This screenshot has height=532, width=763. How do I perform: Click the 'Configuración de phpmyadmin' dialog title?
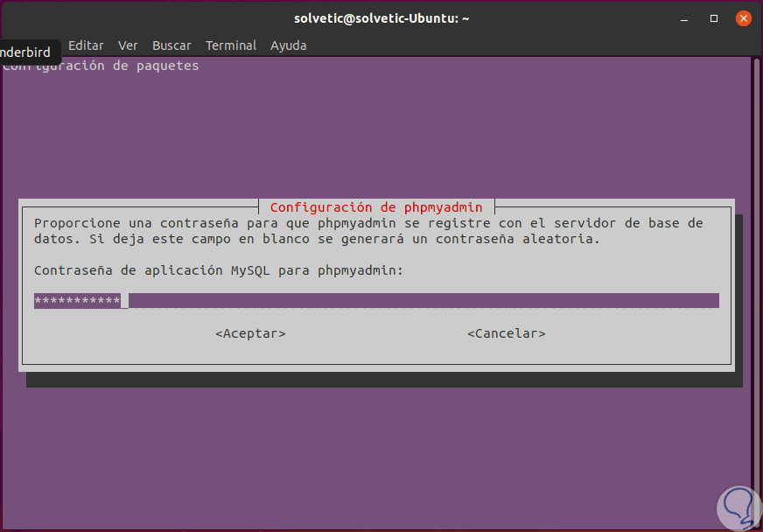tap(376, 207)
